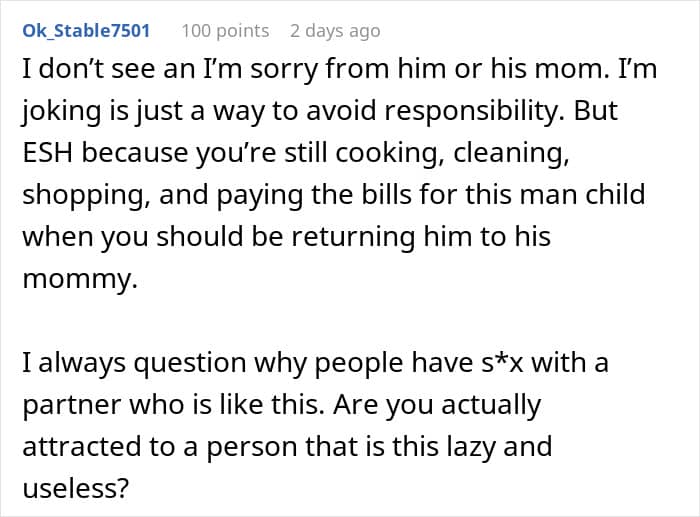Click the word "useless?" at comment end
The width and height of the screenshot is (700, 517).
pos(76,488)
